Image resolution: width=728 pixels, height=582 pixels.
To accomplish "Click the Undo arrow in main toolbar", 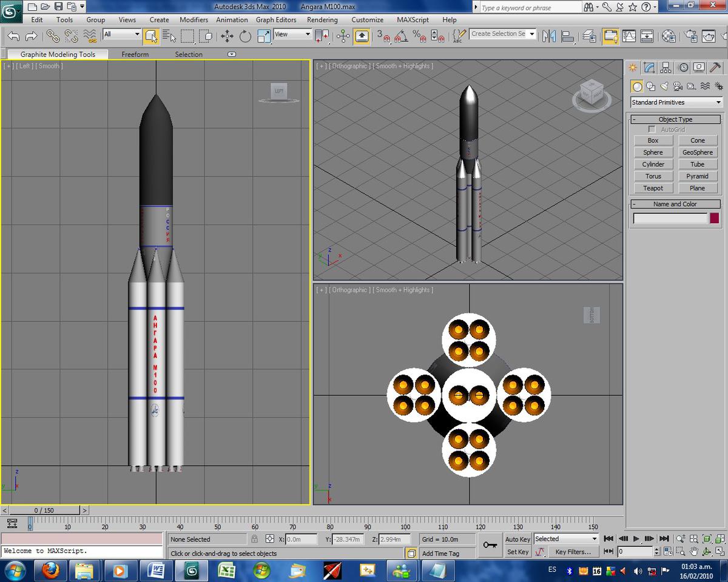I will click(13, 36).
